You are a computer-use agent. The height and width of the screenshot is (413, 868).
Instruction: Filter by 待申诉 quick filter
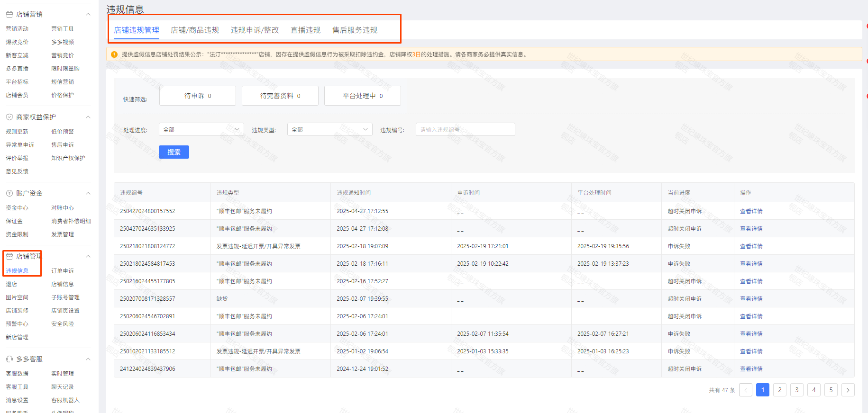coord(198,96)
